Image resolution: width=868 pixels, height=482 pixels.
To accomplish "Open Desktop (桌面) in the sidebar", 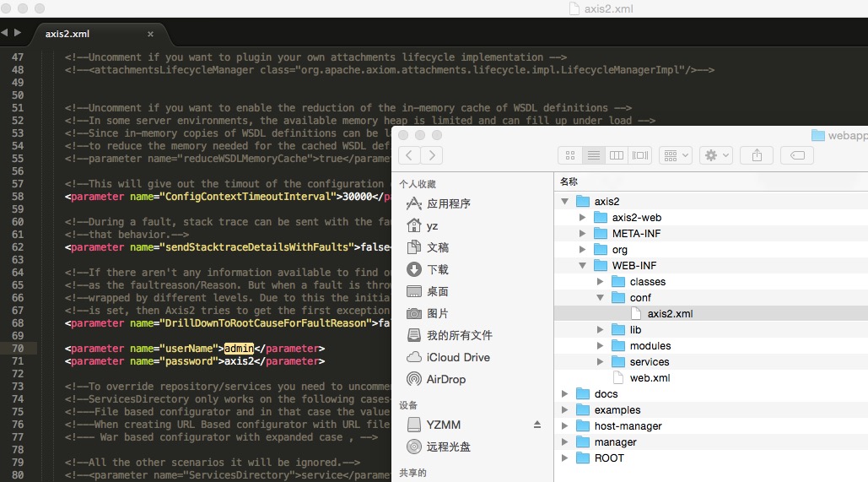I will (428, 291).
